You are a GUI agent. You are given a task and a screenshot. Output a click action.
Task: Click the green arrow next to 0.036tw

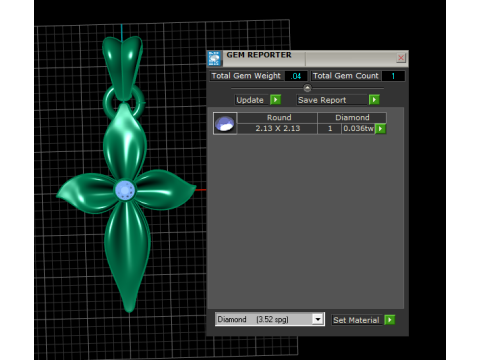click(380, 129)
